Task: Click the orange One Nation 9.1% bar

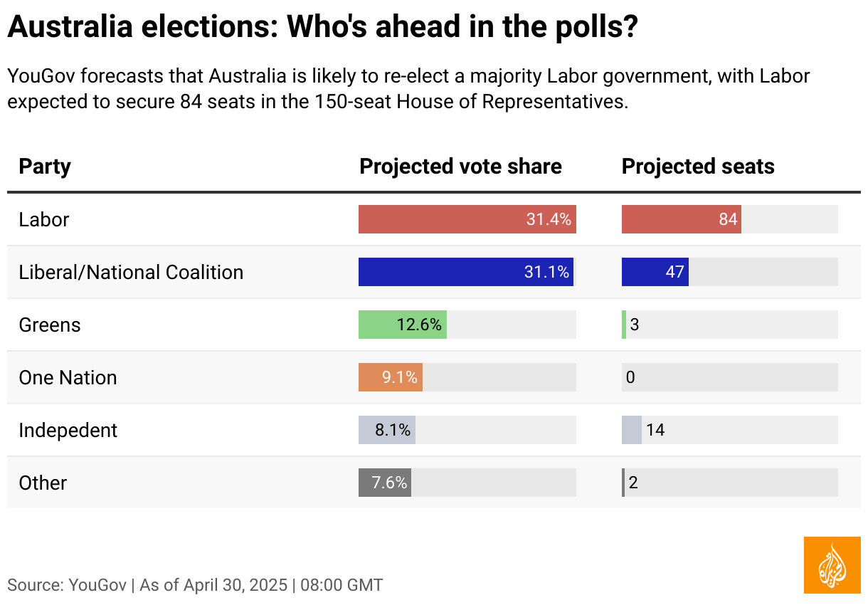Action: 390,377
